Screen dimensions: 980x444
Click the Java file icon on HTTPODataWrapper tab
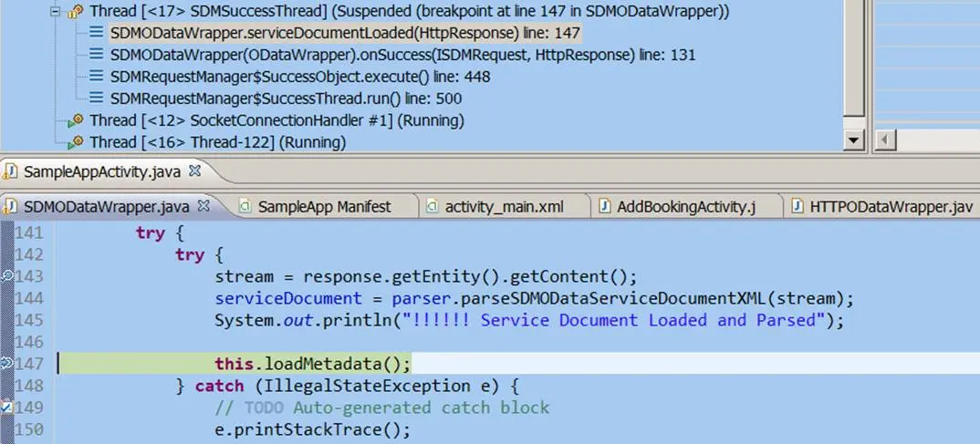(x=797, y=207)
